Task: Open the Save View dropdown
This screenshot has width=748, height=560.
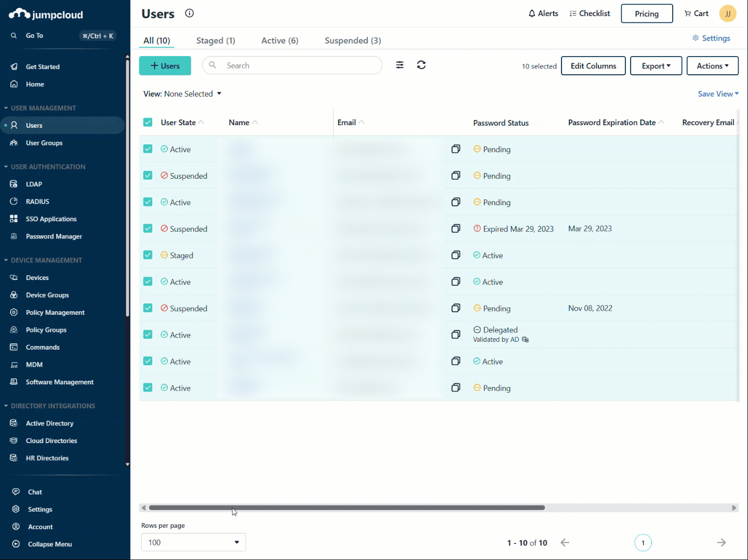Action: (x=718, y=94)
